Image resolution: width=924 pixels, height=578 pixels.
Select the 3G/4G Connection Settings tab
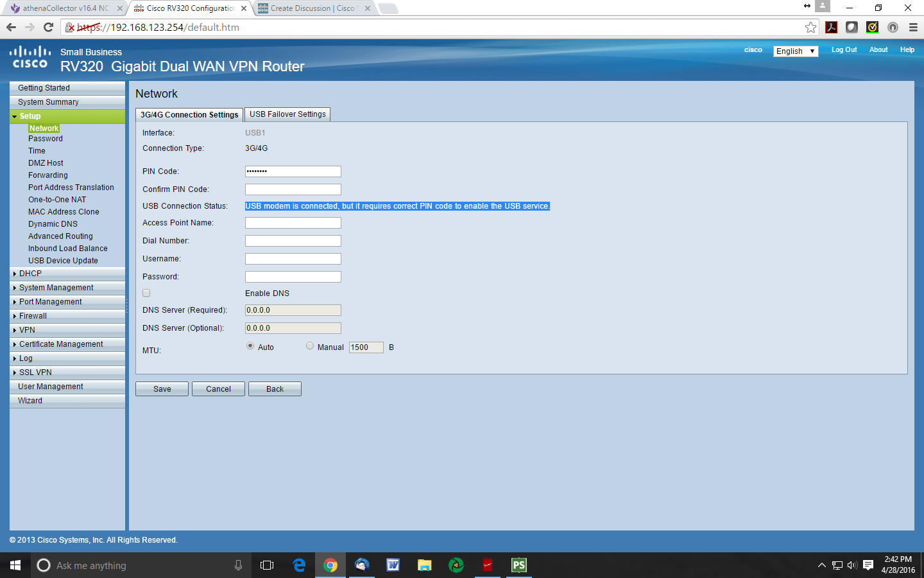pos(189,114)
